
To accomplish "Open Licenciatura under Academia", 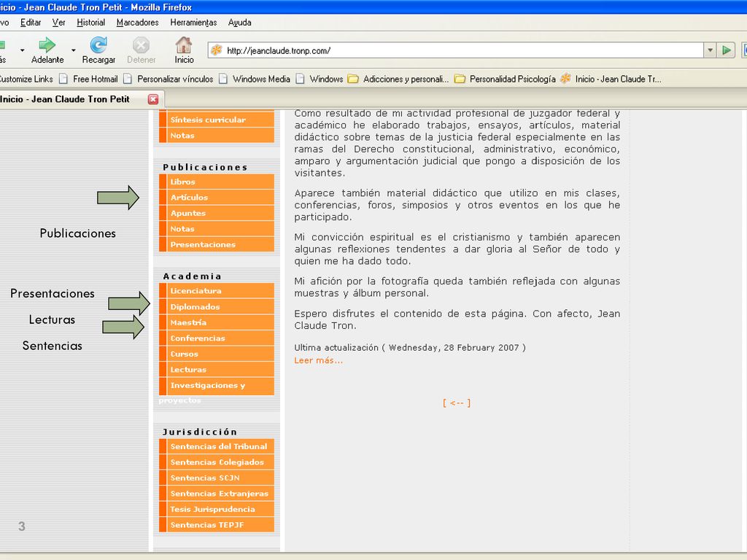I will pos(217,290).
